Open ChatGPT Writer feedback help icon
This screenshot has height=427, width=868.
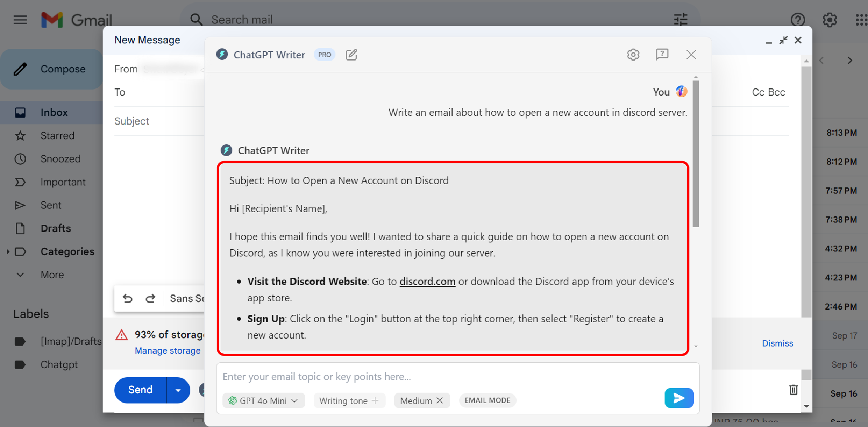[662, 55]
